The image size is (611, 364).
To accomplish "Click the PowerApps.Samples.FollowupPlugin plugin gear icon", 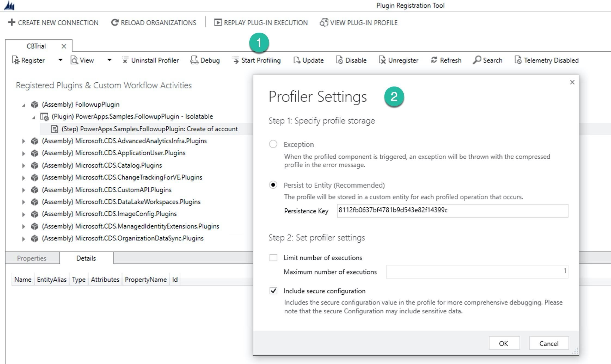I will (x=44, y=117).
